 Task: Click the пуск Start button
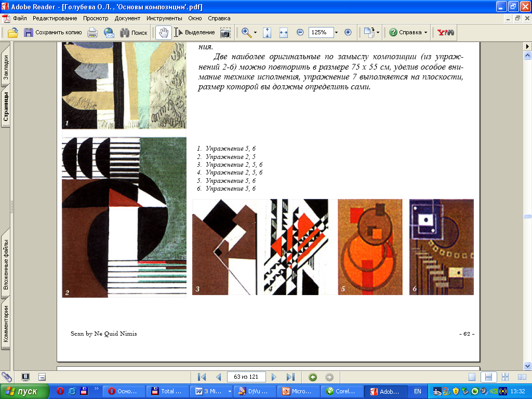click(x=24, y=392)
